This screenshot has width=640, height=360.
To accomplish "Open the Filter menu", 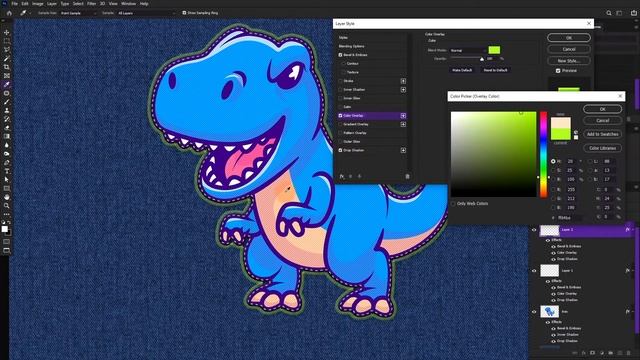I will coord(91,4).
